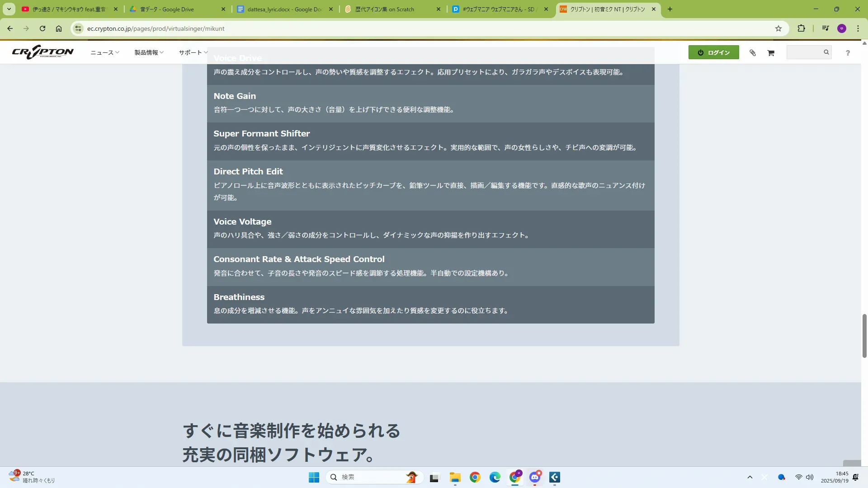Expand the 製品情報 dropdown menu
The height and width of the screenshot is (488, 868).
(149, 52)
